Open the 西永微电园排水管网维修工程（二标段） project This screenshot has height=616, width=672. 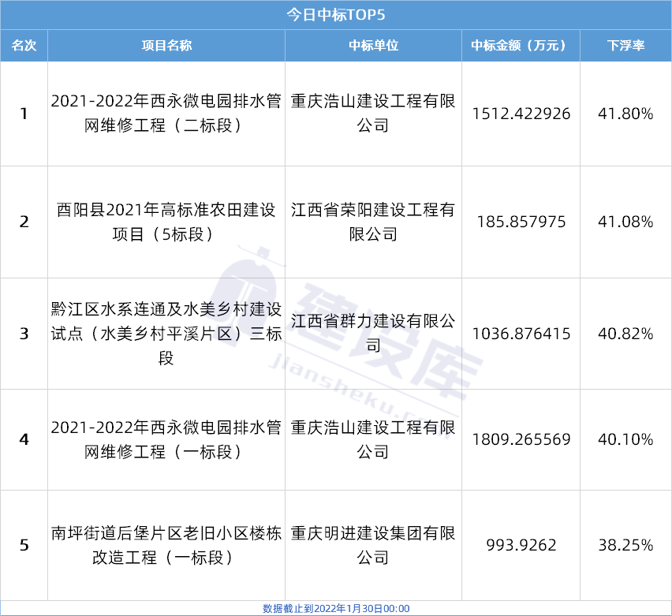click(x=166, y=113)
